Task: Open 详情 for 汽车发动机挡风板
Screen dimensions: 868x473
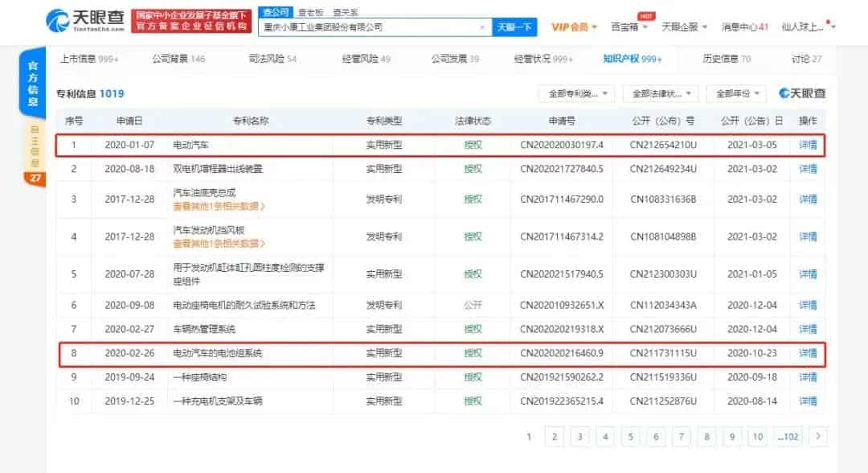Action: tap(808, 237)
